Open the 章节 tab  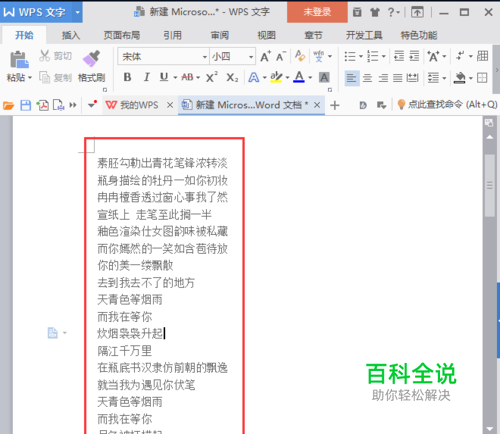tap(313, 35)
